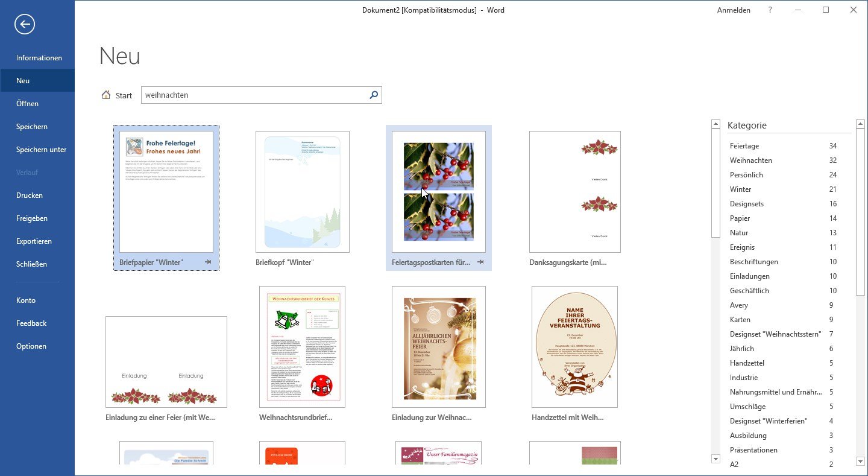This screenshot has height=476, width=868.
Task: Choose Speichern unter
Action: click(x=37, y=150)
